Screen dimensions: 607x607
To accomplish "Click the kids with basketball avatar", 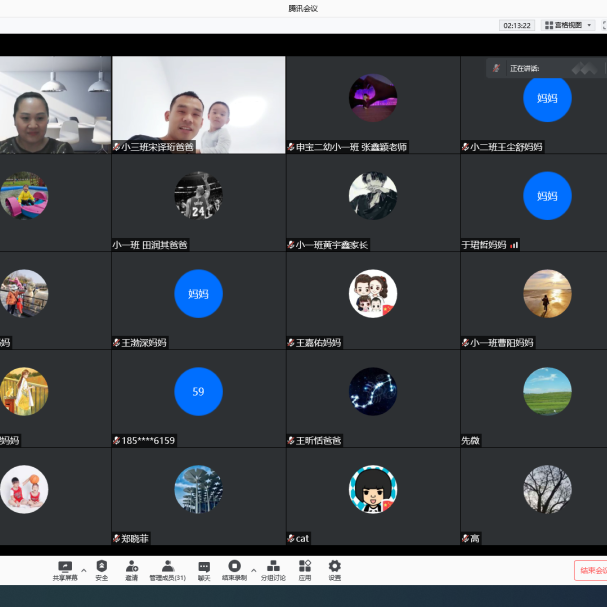I will point(24,489).
